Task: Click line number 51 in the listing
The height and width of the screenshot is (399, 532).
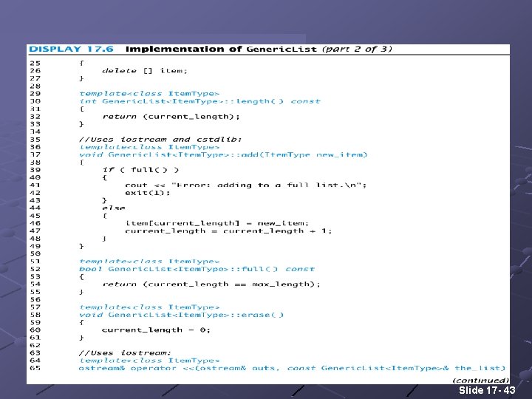Action: click(x=35, y=262)
